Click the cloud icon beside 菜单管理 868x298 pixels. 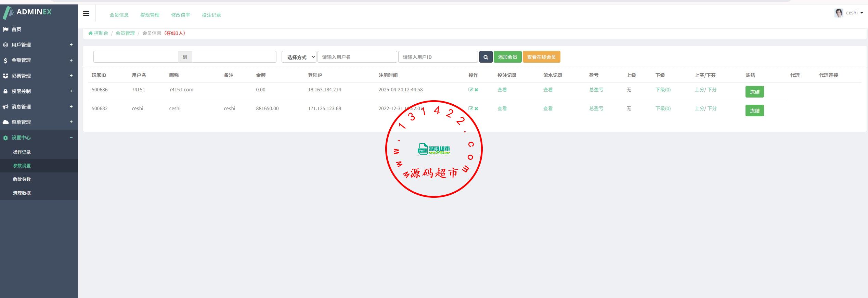coord(5,122)
